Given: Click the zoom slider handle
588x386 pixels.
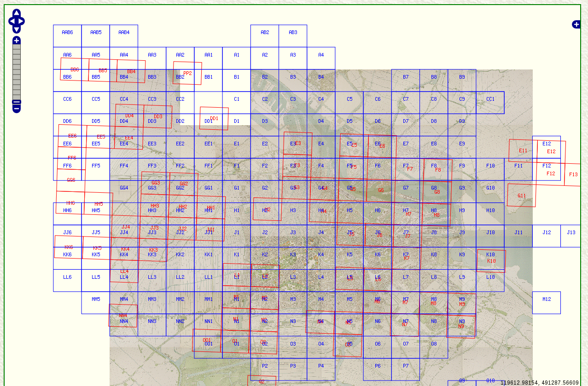Looking at the screenshot, I should (x=17, y=102).
